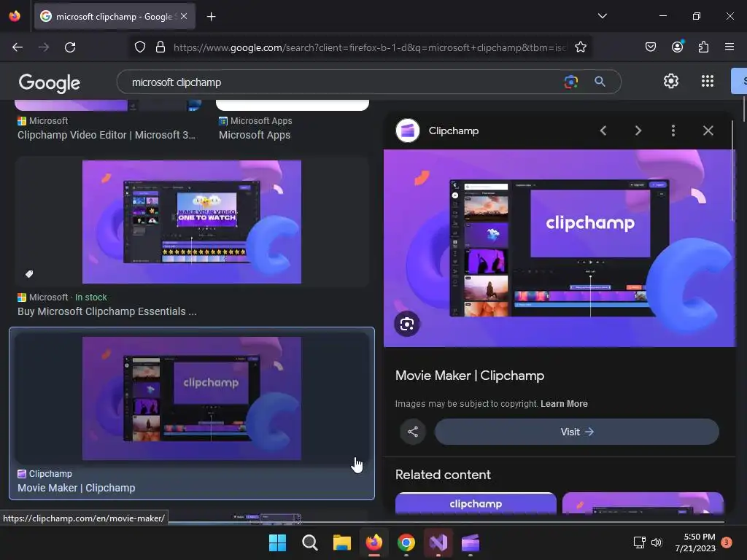Open Google Chrome from taskbar

[406, 542]
